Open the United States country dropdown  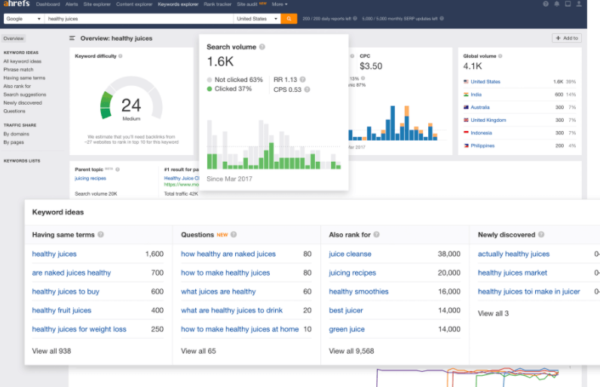click(x=257, y=18)
